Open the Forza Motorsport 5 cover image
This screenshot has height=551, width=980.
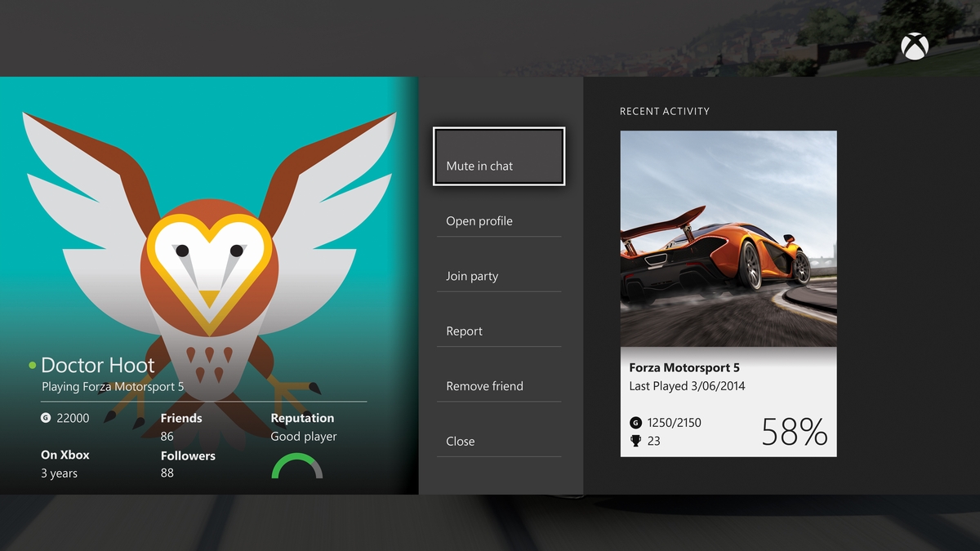(728, 239)
